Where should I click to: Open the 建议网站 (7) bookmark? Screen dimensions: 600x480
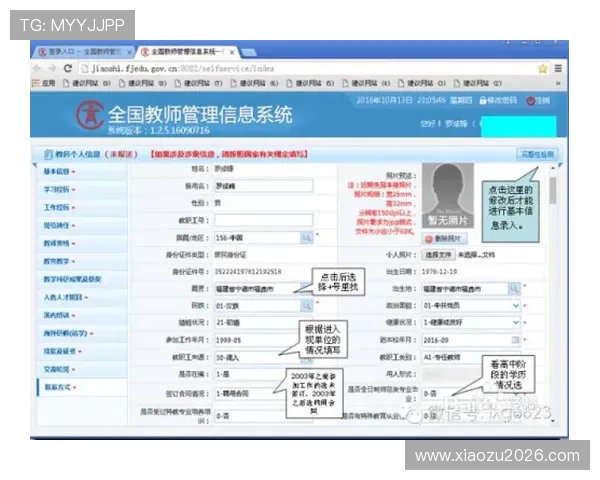click(199, 83)
